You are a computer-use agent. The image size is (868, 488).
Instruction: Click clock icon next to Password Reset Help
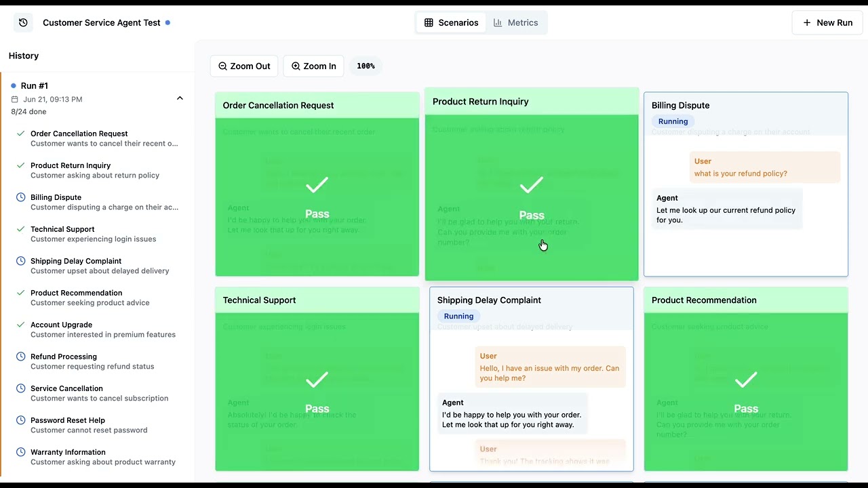click(20, 420)
